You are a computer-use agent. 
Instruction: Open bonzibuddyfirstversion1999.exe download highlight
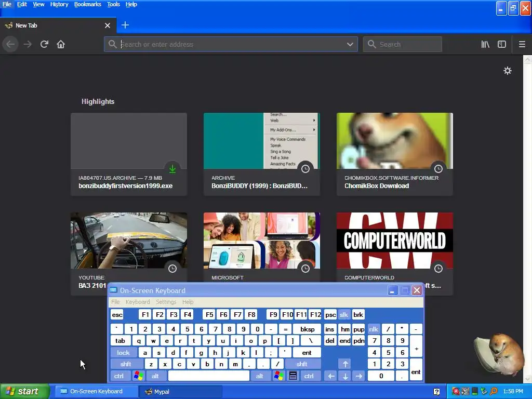(129, 154)
